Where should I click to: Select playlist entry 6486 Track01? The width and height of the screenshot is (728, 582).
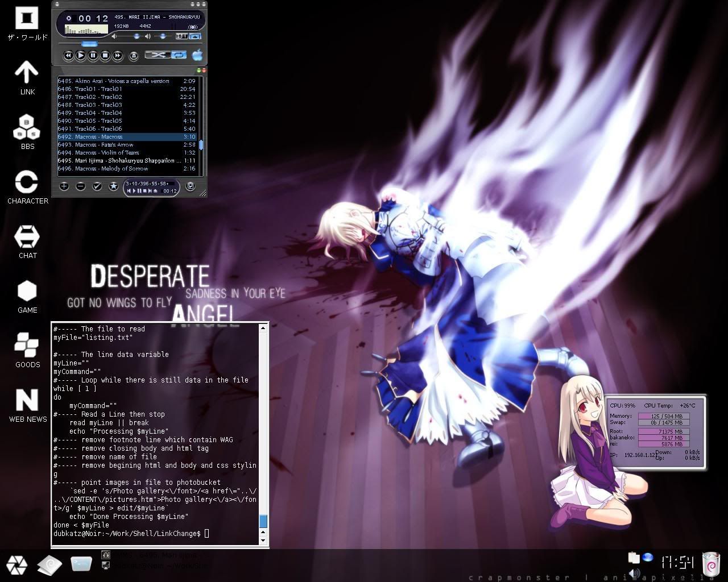(126, 89)
